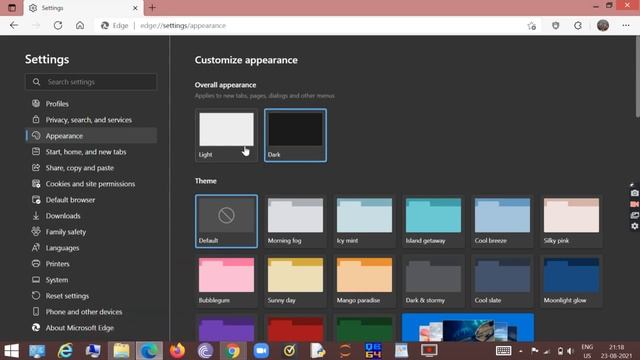Open the tab actions menu icon
Screen dimensions: 640x360
point(12,8)
